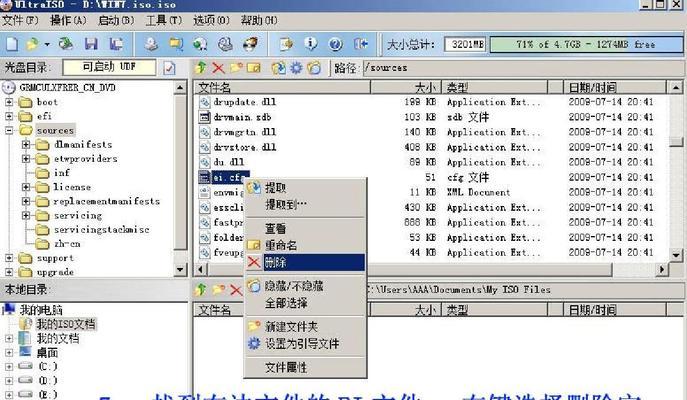Click the file list horizontal scrollbar right arrow
The width and height of the screenshot is (687, 400).
click(662, 269)
